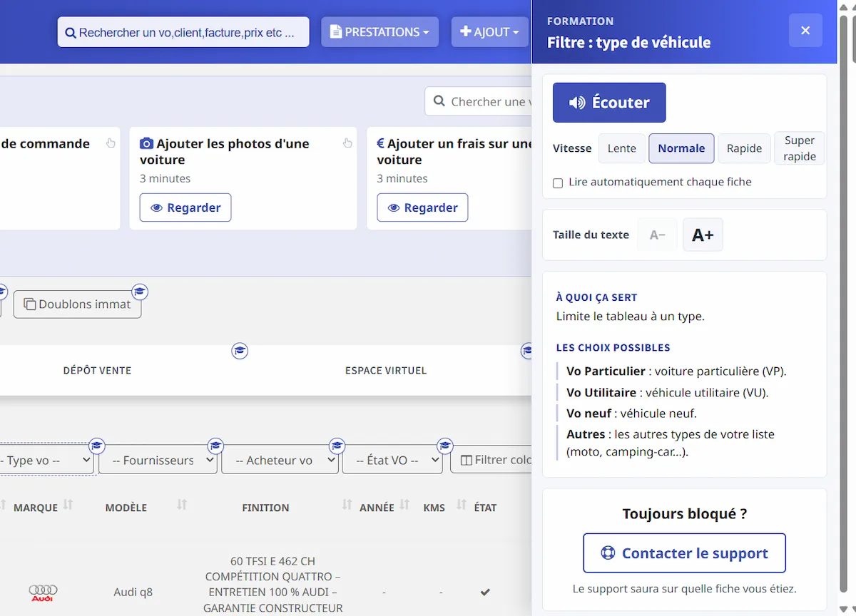Click the 'Chercher une' search field
This screenshot has height=616, width=856.
point(479,102)
